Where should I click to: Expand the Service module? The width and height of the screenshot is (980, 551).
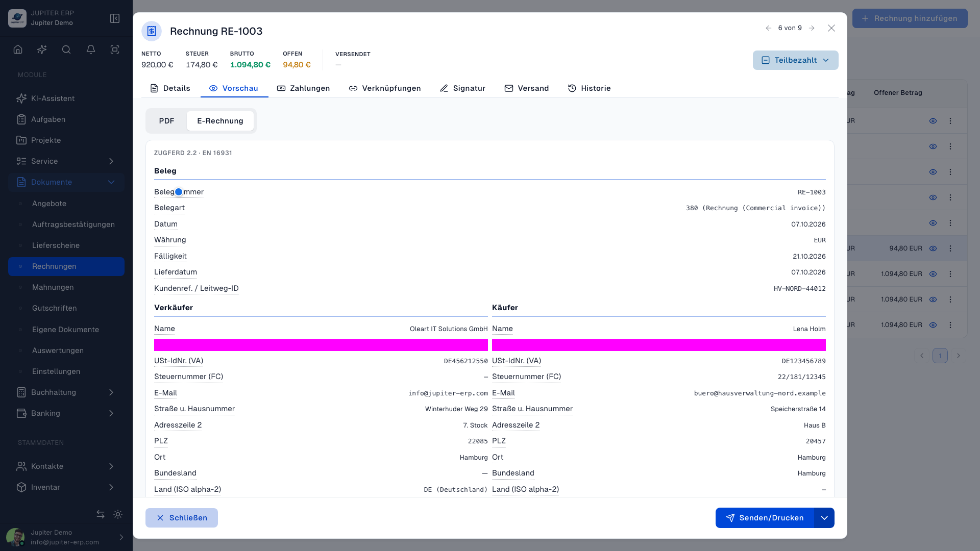(66, 161)
